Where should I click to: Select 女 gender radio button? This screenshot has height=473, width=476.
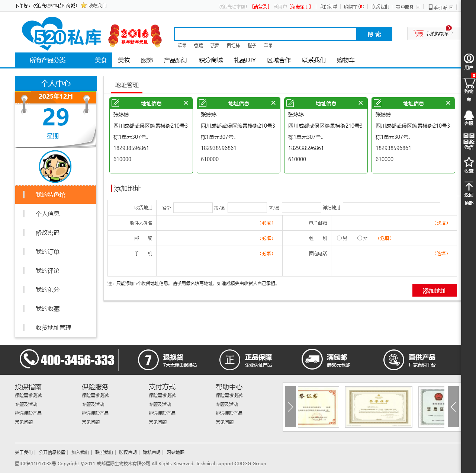click(360, 238)
